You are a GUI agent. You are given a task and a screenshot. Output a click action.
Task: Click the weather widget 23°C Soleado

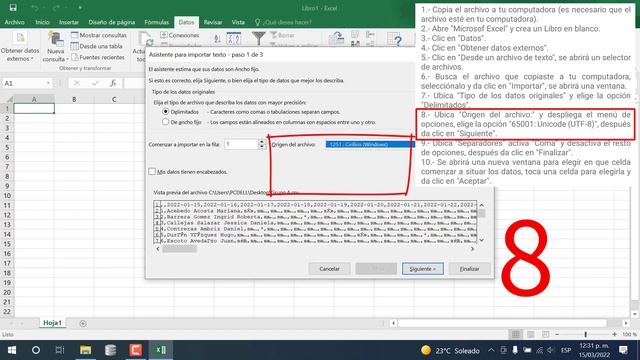click(451, 350)
